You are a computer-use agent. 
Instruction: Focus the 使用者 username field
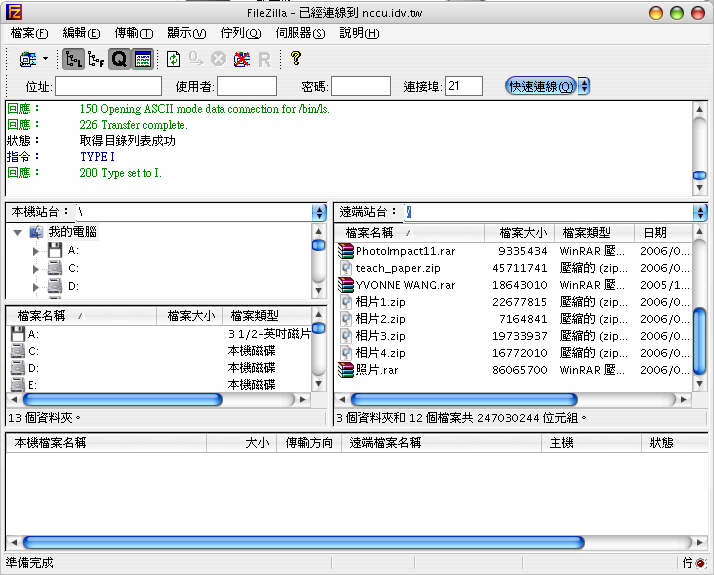247,86
